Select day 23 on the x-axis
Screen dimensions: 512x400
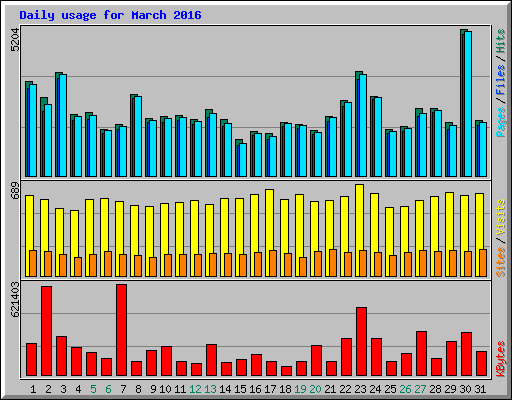tap(360, 389)
